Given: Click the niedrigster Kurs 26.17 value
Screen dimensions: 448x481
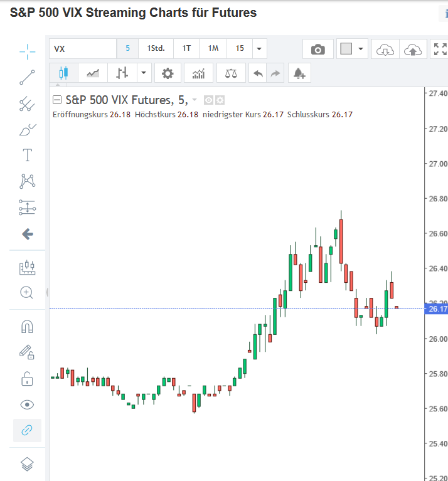Looking at the screenshot, I should point(273,114).
